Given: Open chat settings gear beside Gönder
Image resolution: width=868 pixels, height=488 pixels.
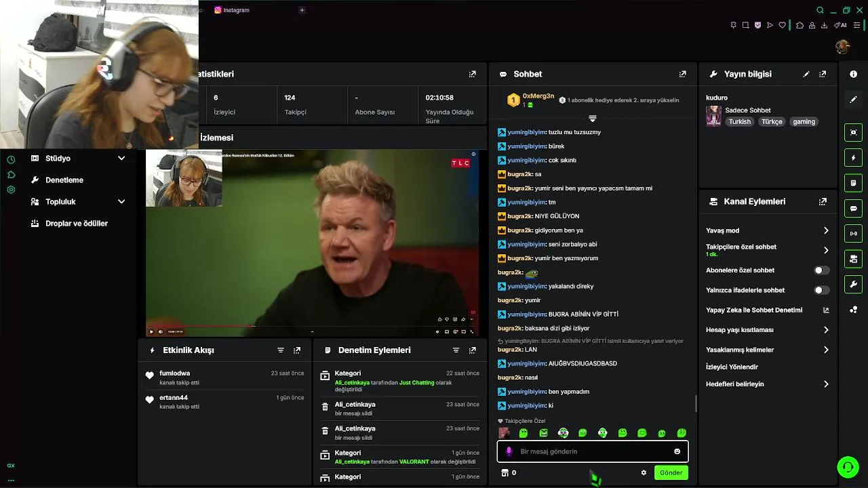Looking at the screenshot, I should pos(644,472).
